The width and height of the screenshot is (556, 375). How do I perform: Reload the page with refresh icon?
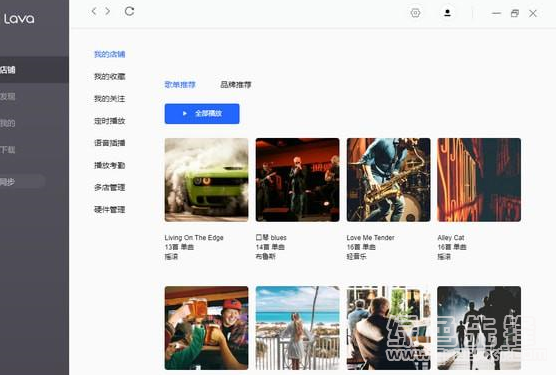pyautogui.click(x=129, y=11)
